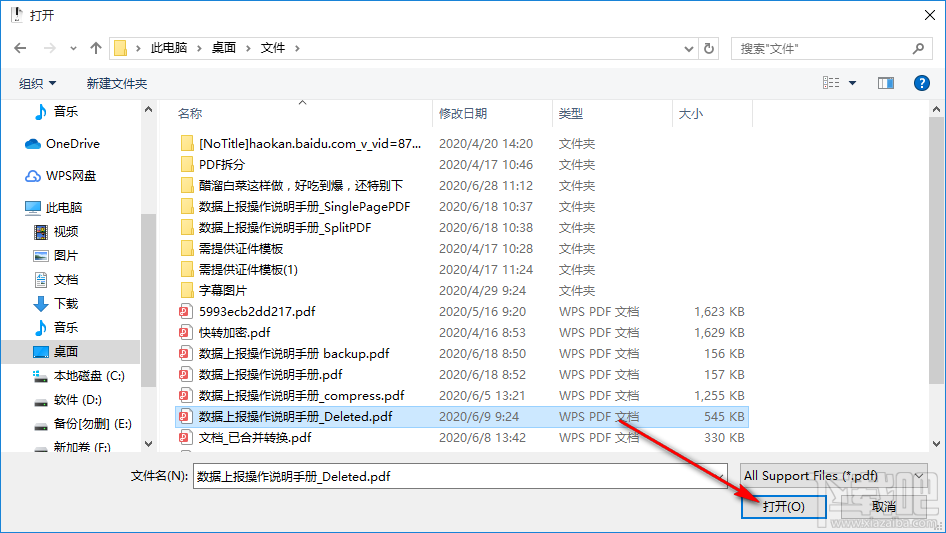Open help with the question mark
Viewport: 946px width, 533px height.
pos(921,83)
